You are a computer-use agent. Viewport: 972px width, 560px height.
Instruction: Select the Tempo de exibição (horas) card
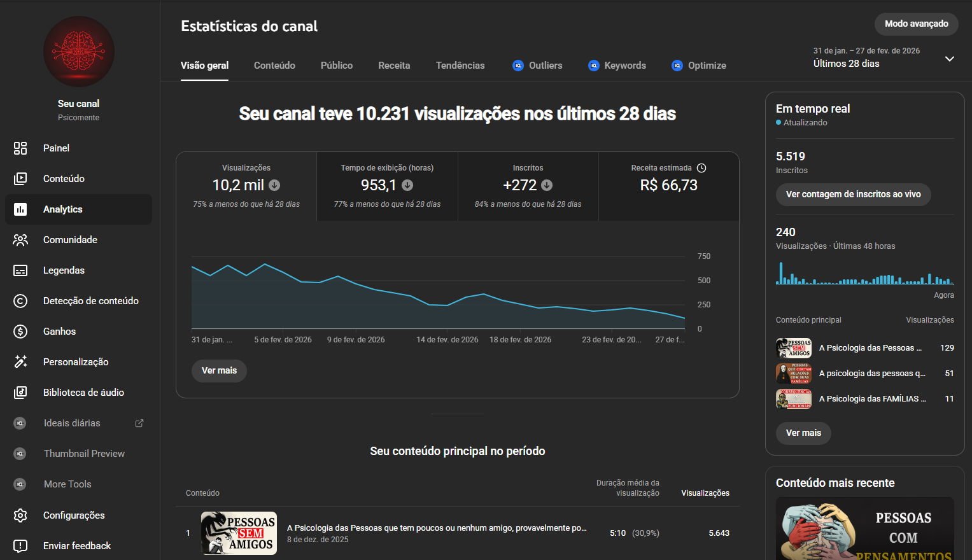pyautogui.click(x=387, y=186)
